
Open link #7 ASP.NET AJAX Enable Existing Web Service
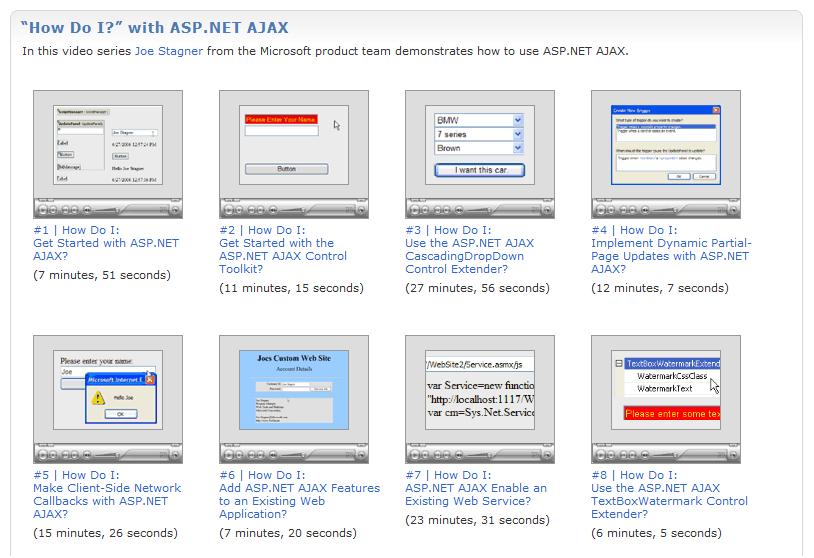click(x=476, y=488)
